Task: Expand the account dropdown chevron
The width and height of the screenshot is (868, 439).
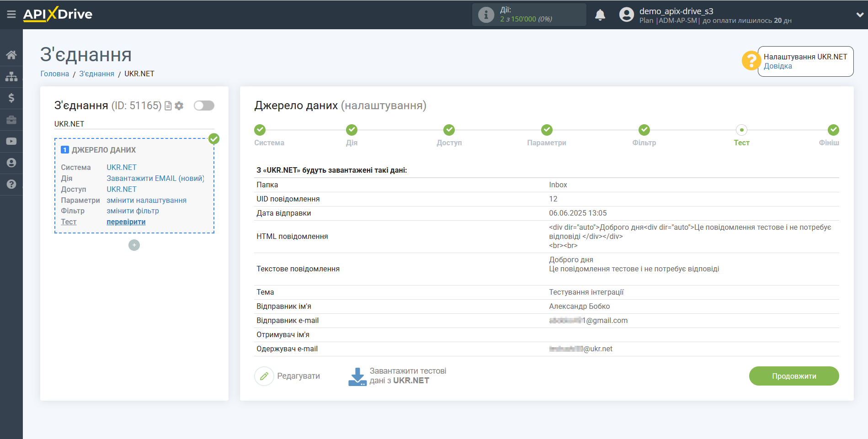Action: pyautogui.click(x=860, y=15)
